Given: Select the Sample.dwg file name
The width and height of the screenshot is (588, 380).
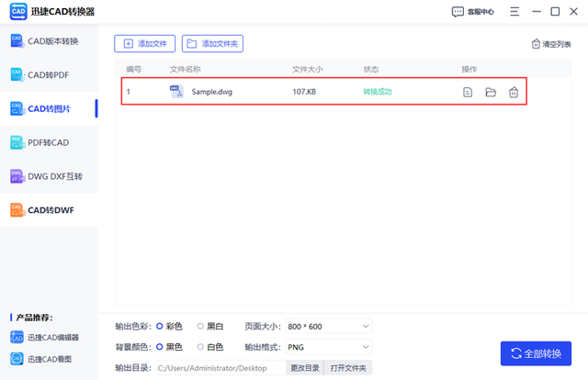Looking at the screenshot, I should [x=212, y=92].
